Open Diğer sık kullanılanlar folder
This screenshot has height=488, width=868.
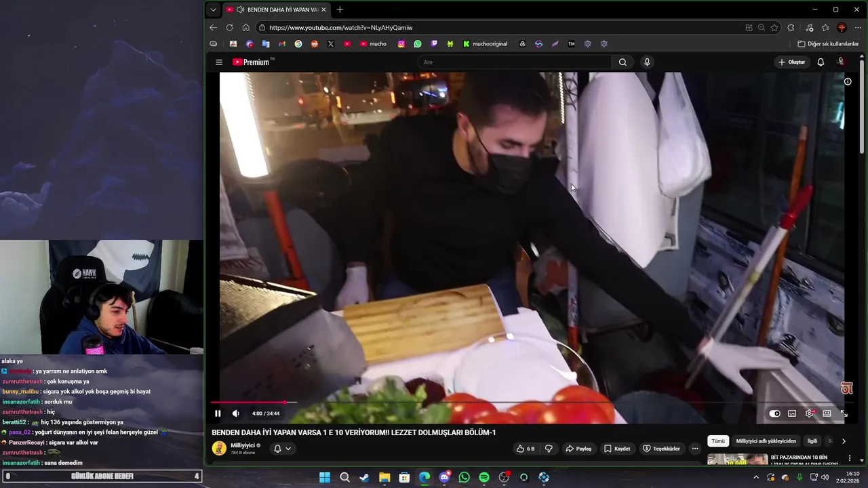pos(828,44)
